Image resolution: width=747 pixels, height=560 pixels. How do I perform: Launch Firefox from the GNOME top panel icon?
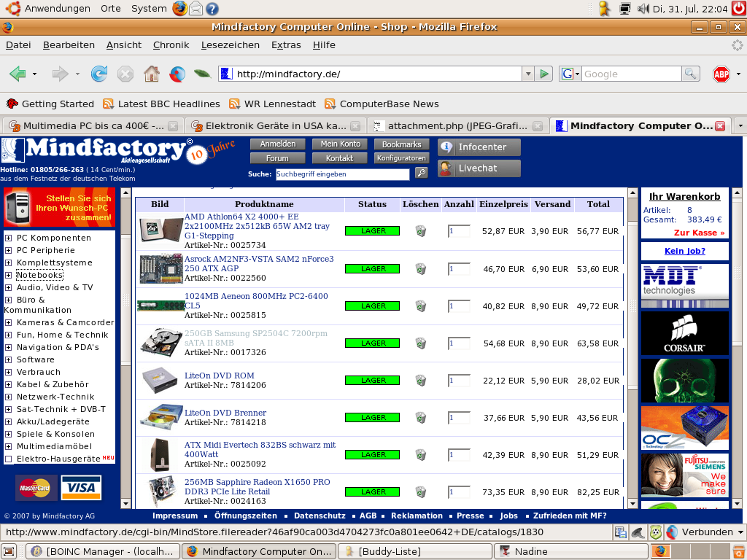click(179, 8)
